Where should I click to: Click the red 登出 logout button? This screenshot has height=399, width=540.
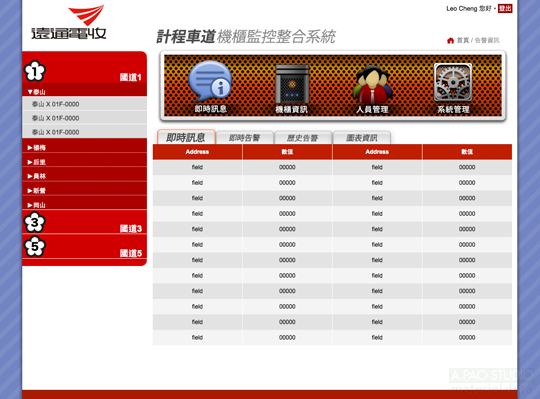tap(505, 9)
